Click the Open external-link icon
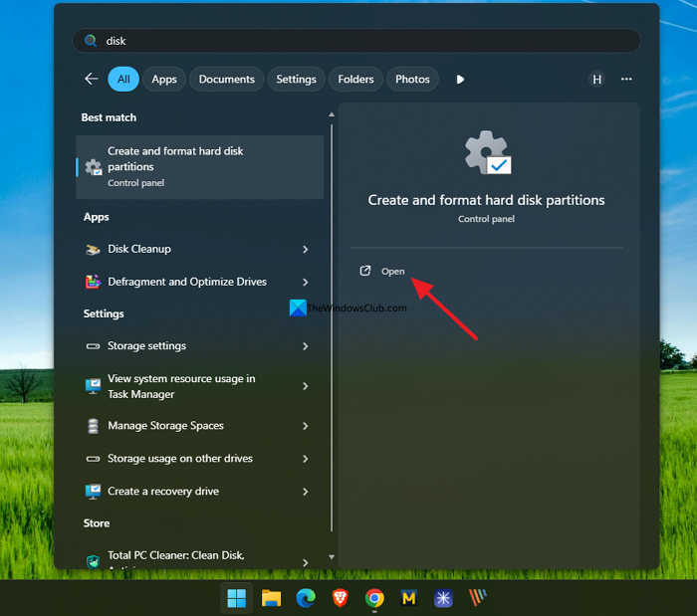Image resolution: width=697 pixels, height=616 pixels. (x=365, y=271)
